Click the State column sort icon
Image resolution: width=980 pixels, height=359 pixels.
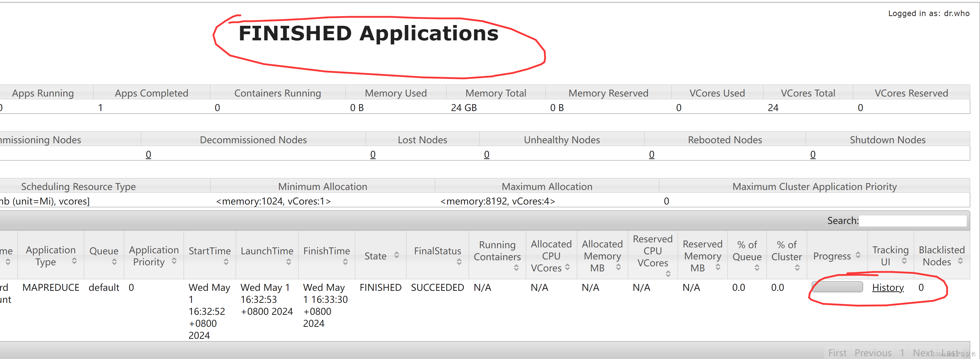pyautogui.click(x=396, y=255)
